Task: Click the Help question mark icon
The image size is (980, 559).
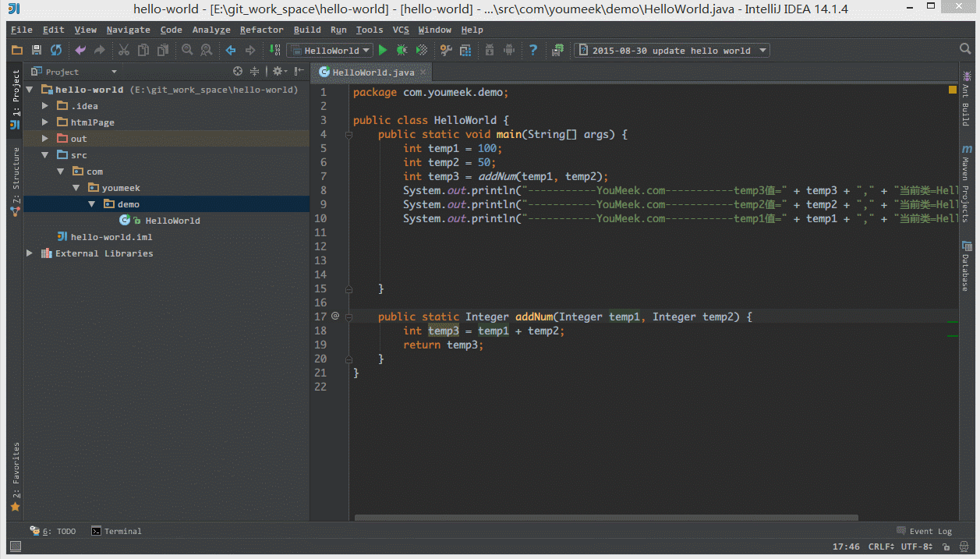Action: click(533, 49)
